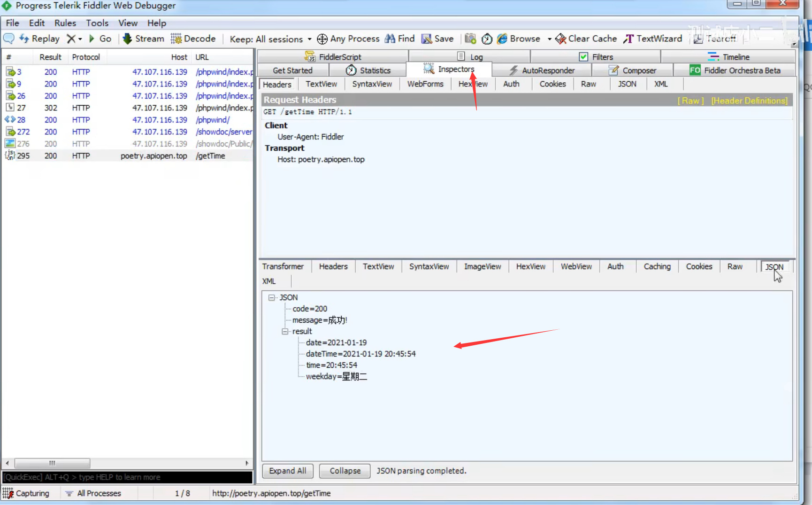
Task: Select session 27 with 302 result
Action: pyautogui.click(x=128, y=108)
